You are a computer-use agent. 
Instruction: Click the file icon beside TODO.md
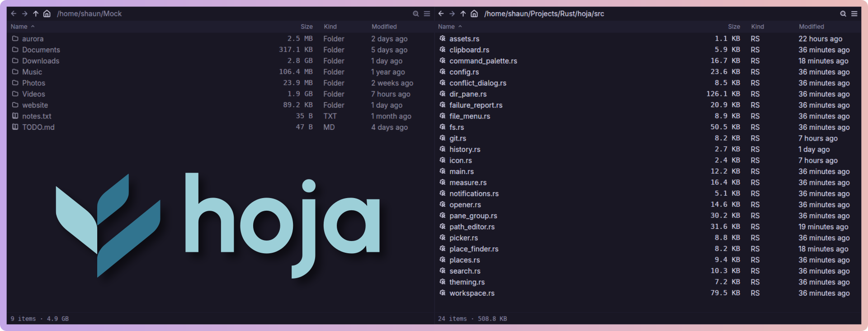click(x=15, y=127)
